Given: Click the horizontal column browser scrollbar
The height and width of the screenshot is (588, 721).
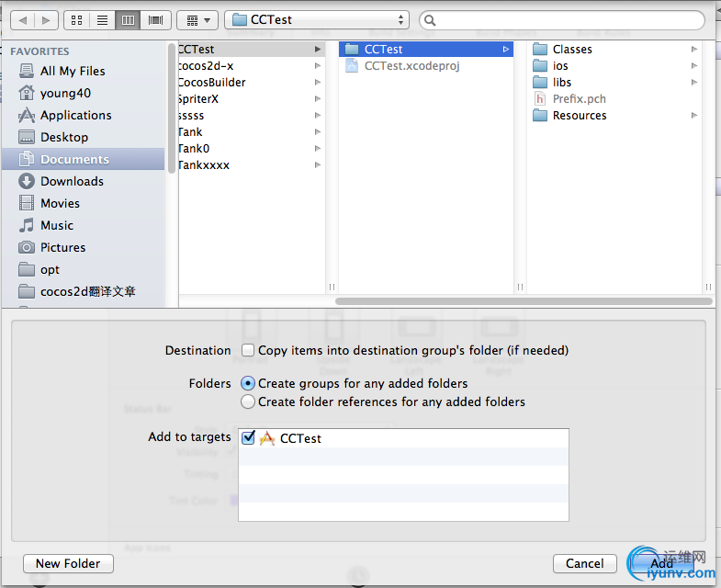Looking at the screenshot, I should click(x=524, y=301).
